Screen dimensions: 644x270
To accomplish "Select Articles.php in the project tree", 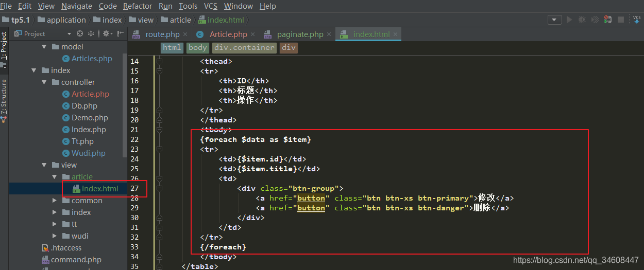I will click(92, 59).
